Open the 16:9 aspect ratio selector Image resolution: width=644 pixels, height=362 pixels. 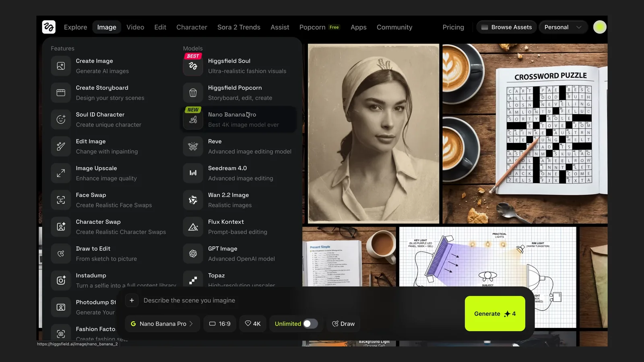point(220,324)
